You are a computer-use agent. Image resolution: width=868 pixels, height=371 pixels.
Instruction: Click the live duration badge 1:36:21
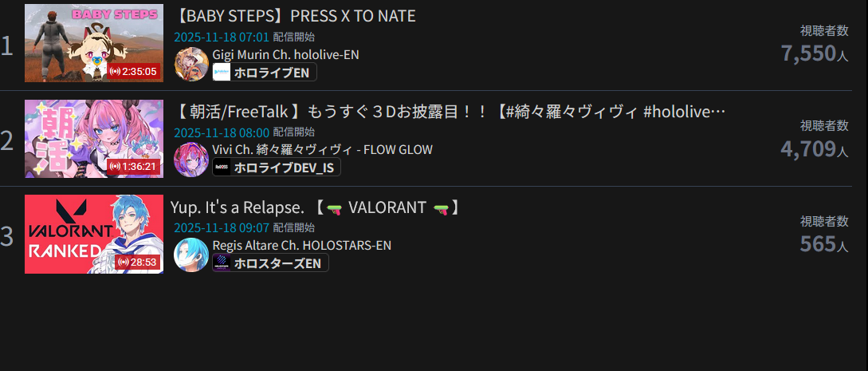click(x=133, y=167)
